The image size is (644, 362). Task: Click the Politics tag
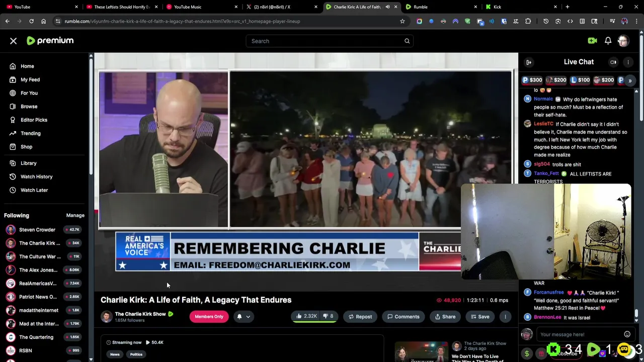click(x=136, y=354)
